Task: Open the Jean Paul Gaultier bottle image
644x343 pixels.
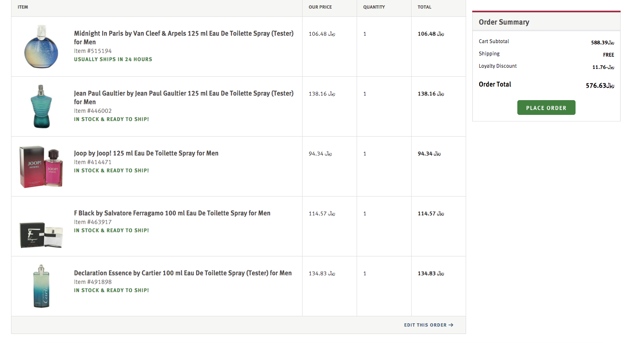Action: point(41,106)
